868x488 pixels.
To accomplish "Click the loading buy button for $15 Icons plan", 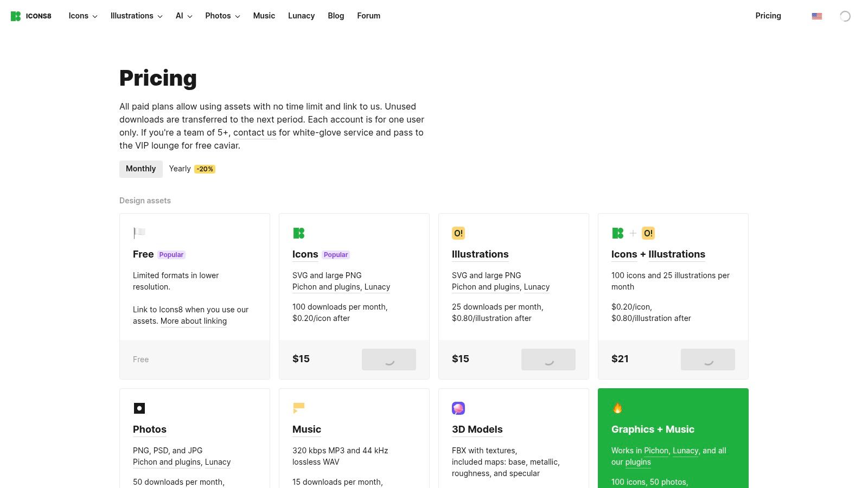I will (389, 359).
